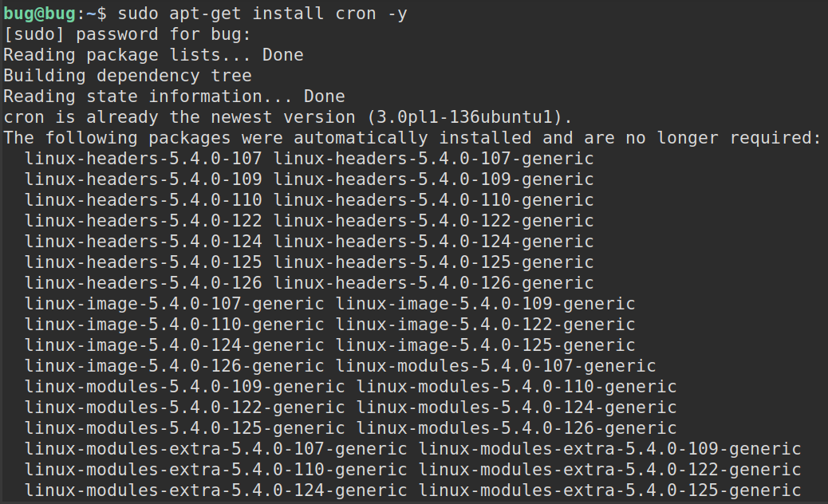The width and height of the screenshot is (828, 504).
Task: Click the linux-modules-5.4.0-107-generic package name
Action: 496,366
